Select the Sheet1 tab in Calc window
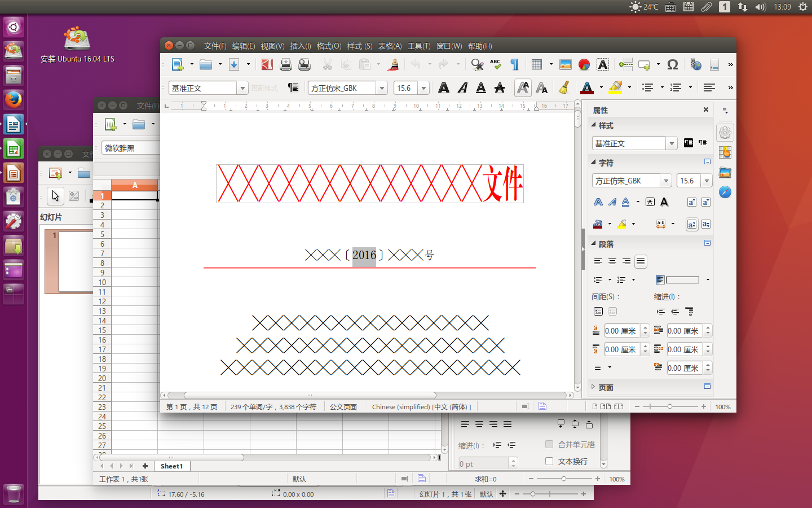The image size is (812, 508). click(x=171, y=466)
